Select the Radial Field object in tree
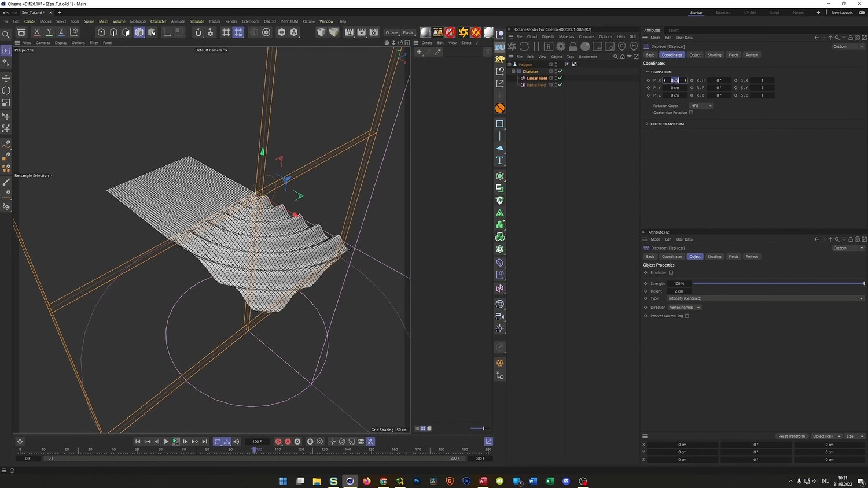The height and width of the screenshot is (488, 868). coord(536,85)
